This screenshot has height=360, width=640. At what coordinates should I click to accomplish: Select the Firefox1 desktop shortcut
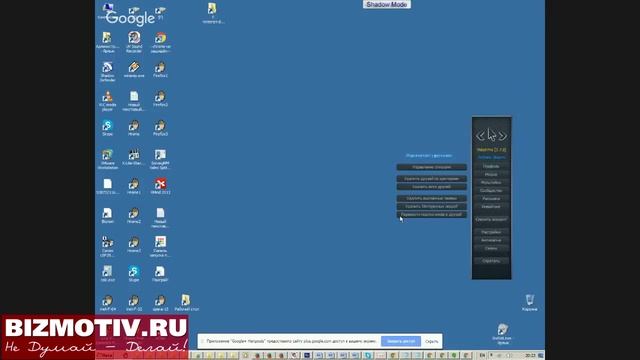[160, 69]
